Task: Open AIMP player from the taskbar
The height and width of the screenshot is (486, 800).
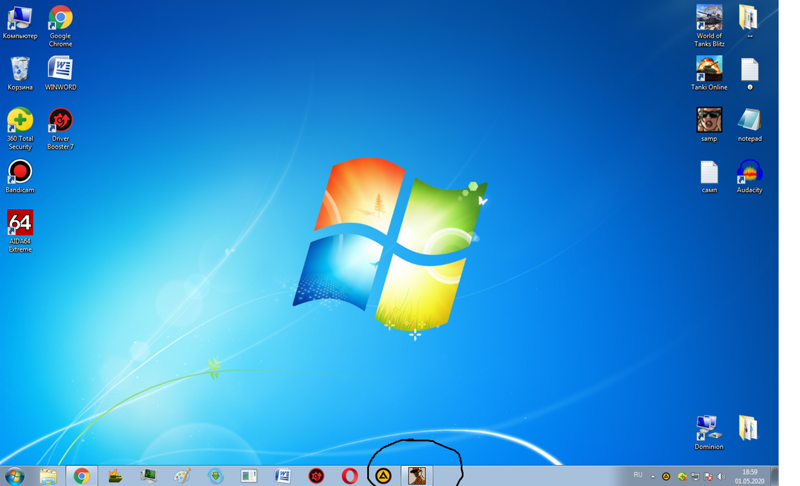Action: [x=383, y=476]
